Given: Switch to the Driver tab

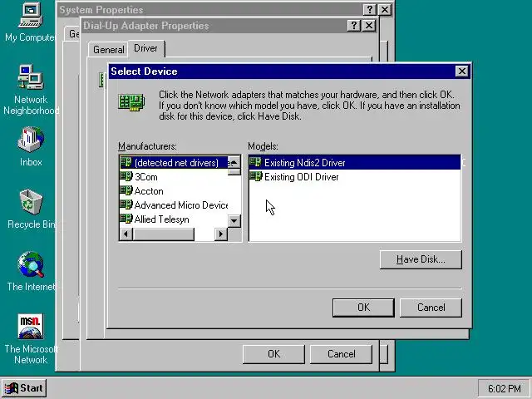Looking at the screenshot, I should click(x=146, y=48).
